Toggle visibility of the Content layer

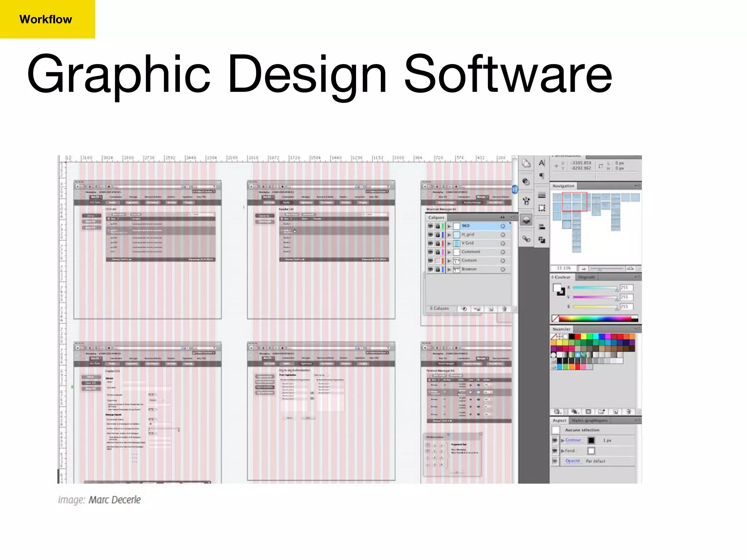coord(430,261)
